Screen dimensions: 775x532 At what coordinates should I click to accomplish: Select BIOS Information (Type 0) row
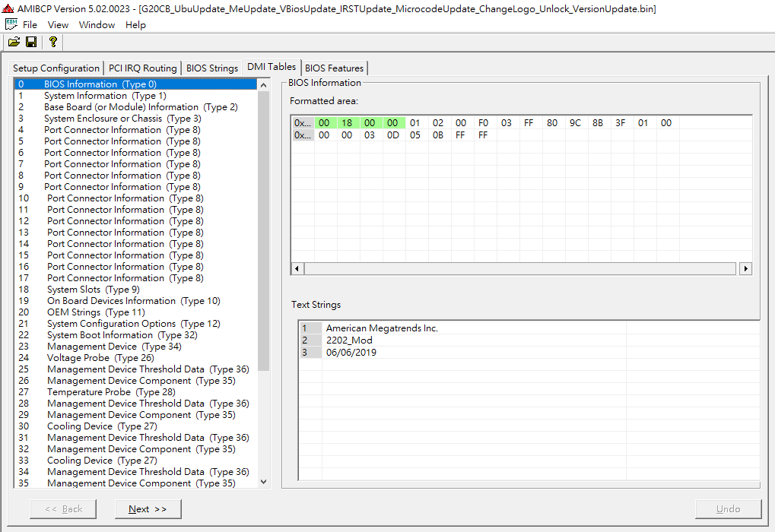point(136,84)
